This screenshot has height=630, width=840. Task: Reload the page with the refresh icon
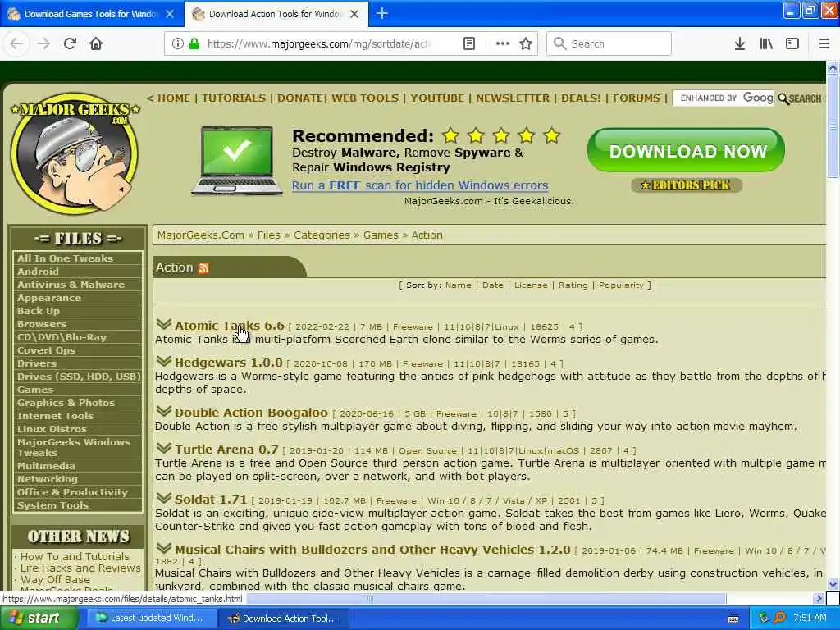pyautogui.click(x=70, y=44)
